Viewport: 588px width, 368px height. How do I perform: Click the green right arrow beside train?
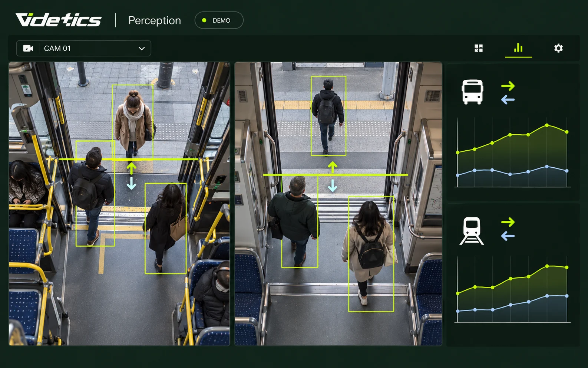point(508,222)
